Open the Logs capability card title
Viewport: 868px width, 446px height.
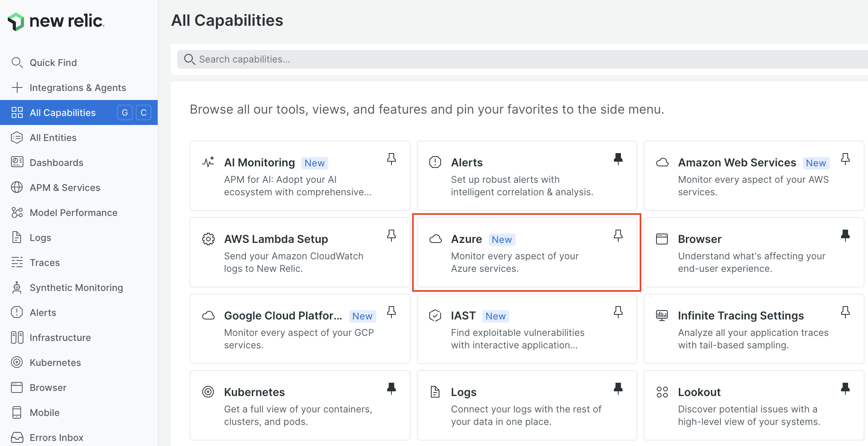coord(464,392)
